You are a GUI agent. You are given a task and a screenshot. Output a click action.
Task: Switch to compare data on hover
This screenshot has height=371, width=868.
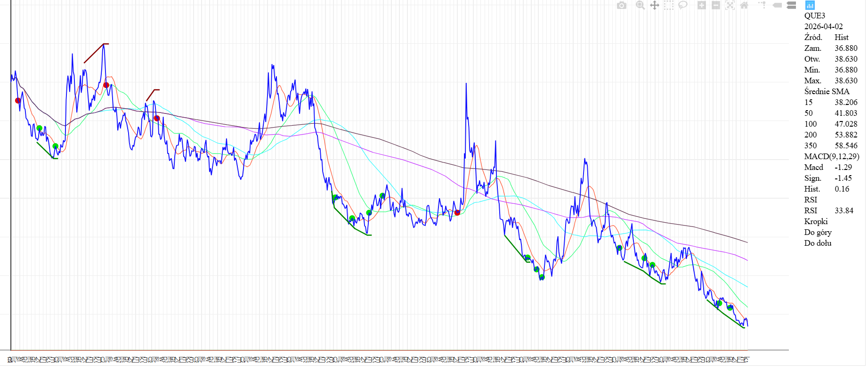click(x=792, y=5)
